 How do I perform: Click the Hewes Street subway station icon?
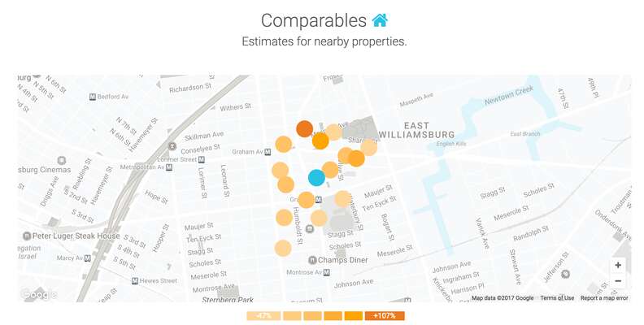(x=135, y=280)
